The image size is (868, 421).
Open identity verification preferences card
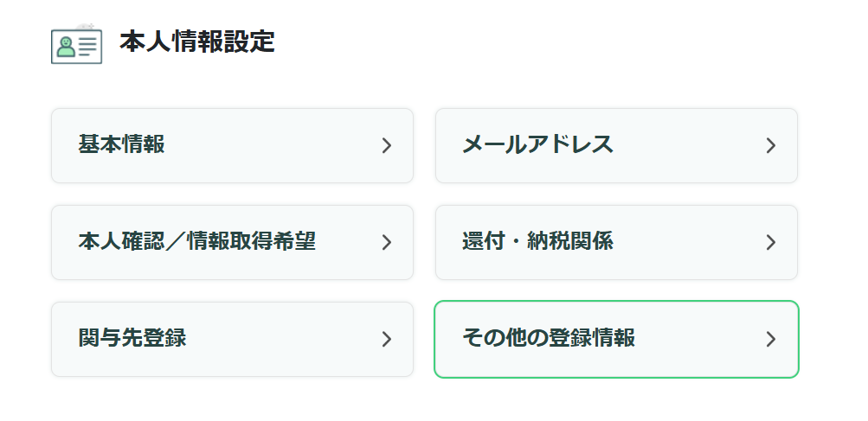232,243
